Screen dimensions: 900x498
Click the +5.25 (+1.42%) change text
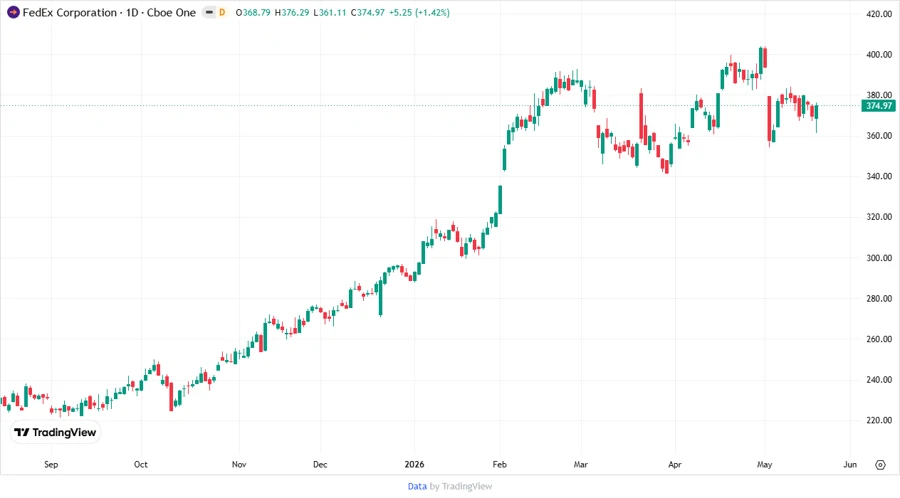click(420, 12)
